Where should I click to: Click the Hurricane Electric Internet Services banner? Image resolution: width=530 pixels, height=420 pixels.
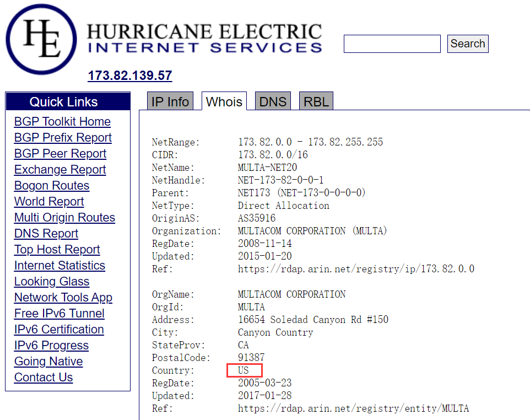[x=204, y=38]
